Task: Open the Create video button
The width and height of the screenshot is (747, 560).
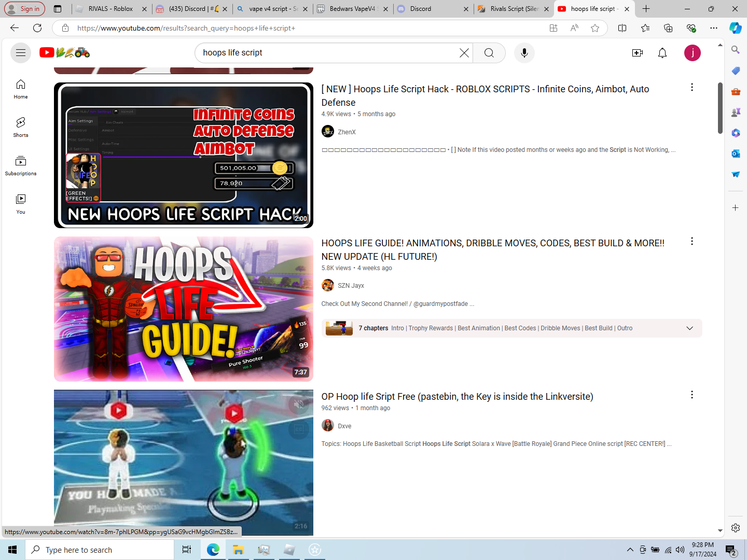Action: [638, 53]
